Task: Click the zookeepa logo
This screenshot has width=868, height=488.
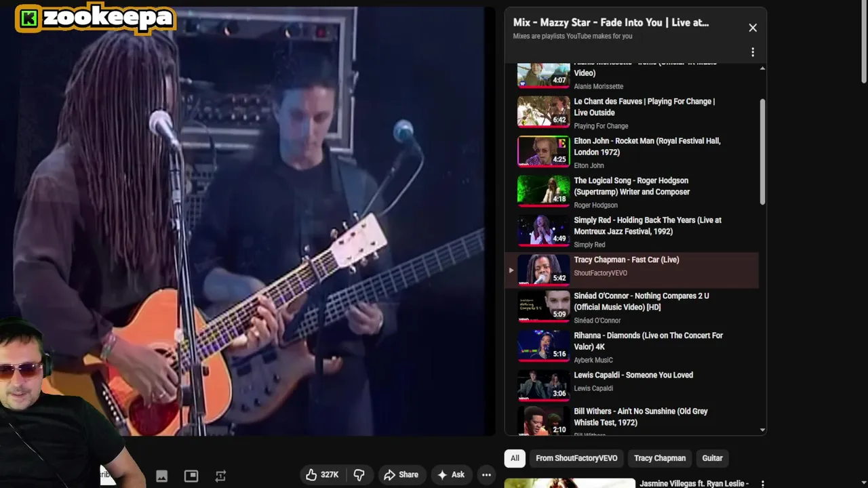Action: coord(96,18)
